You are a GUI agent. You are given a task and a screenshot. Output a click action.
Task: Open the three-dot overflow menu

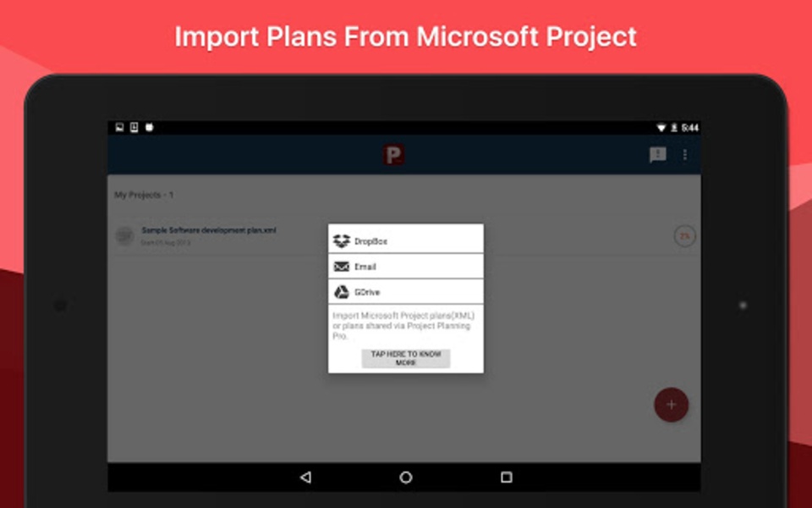coord(685,154)
